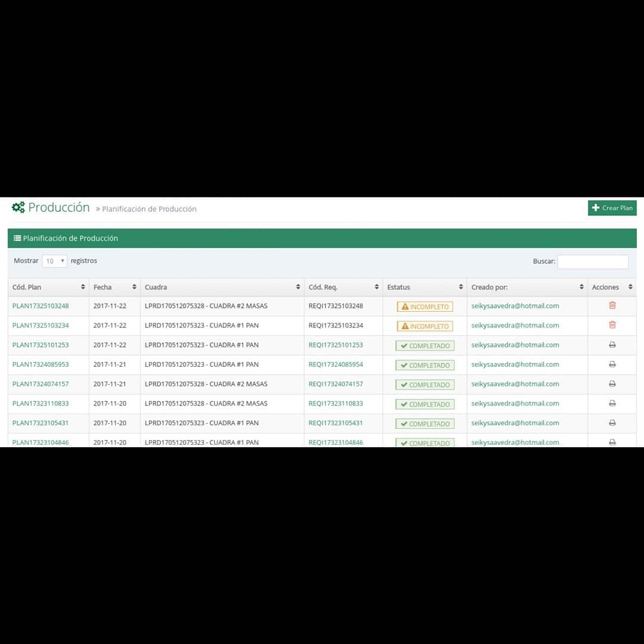
Task: Open requisition link REQI17324085954
Action: click(x=336, y=364)
